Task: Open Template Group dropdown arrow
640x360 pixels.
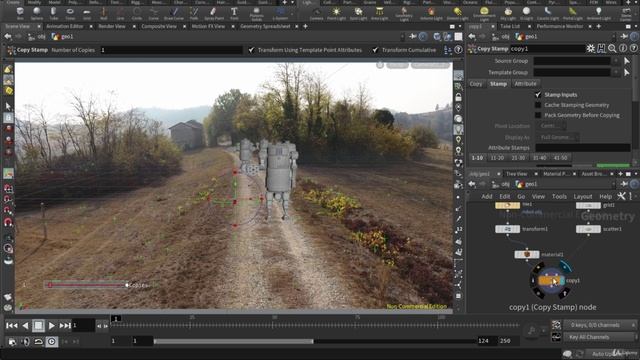Action: [616, 72]
